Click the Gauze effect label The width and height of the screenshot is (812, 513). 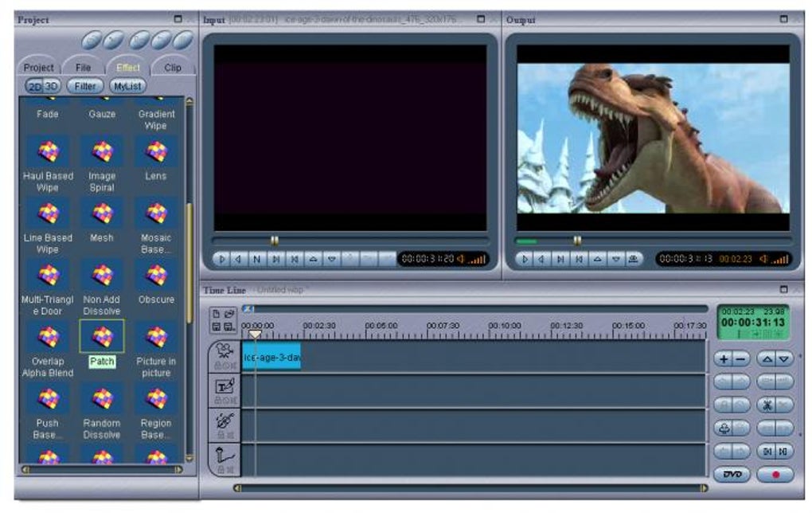coord(102,114)
